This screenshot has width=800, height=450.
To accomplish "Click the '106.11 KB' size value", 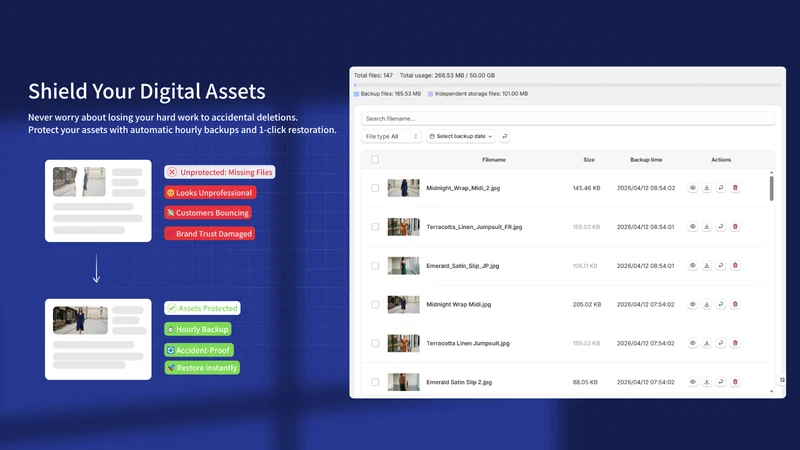I will pos(585,265).
